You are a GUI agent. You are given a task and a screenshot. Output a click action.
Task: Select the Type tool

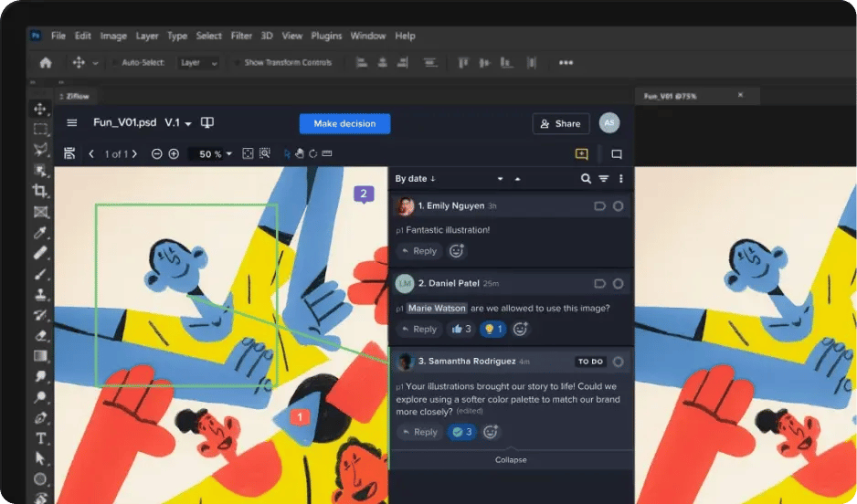click(40, 438)
